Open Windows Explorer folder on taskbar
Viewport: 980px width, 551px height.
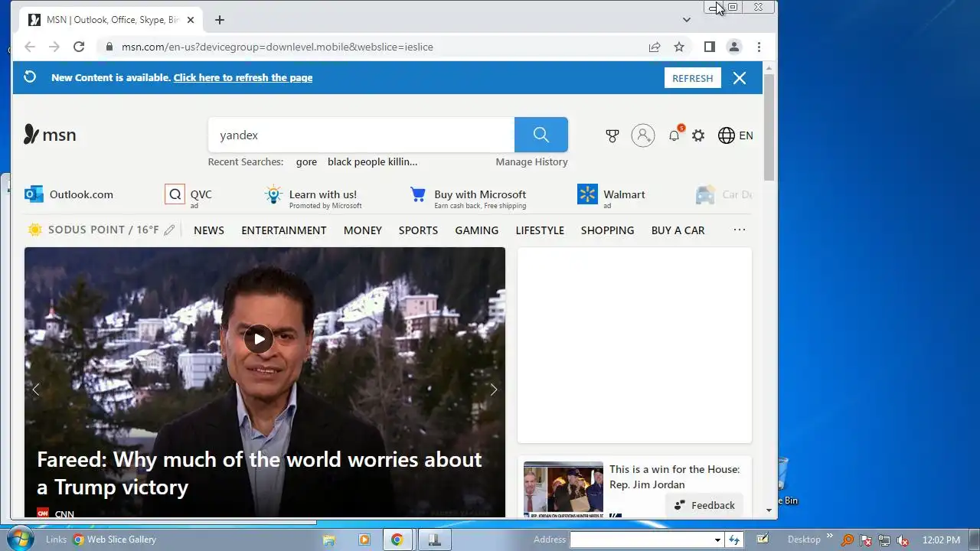(x=329, y=540)
